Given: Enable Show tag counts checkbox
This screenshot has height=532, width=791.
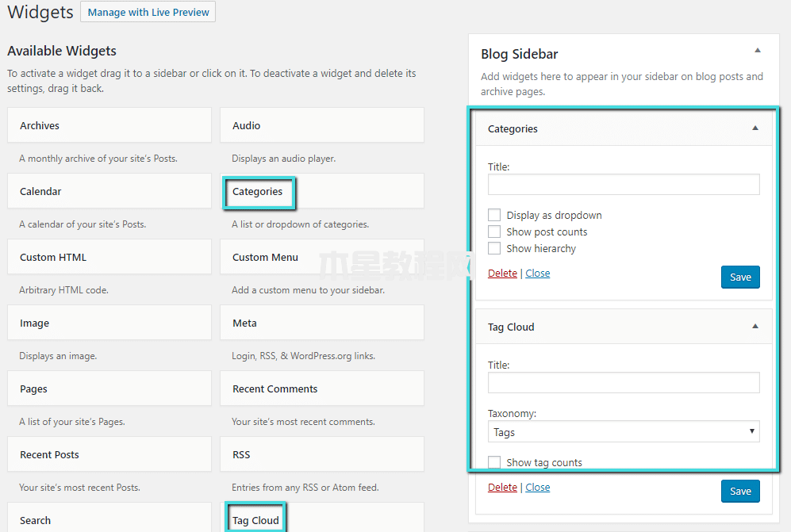Looking at the screenshot, I should [494, 462].
